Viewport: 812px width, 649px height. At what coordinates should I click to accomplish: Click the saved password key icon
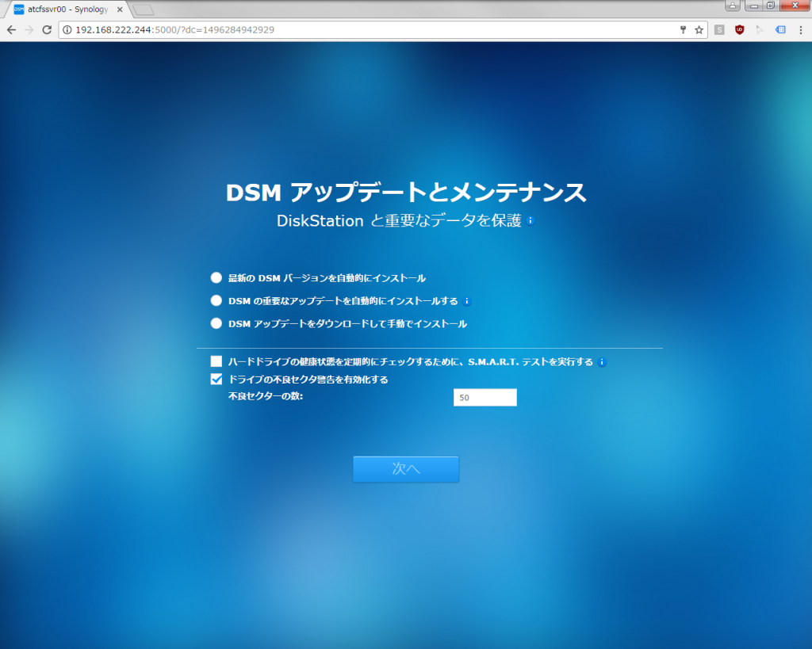click(683, 30)
